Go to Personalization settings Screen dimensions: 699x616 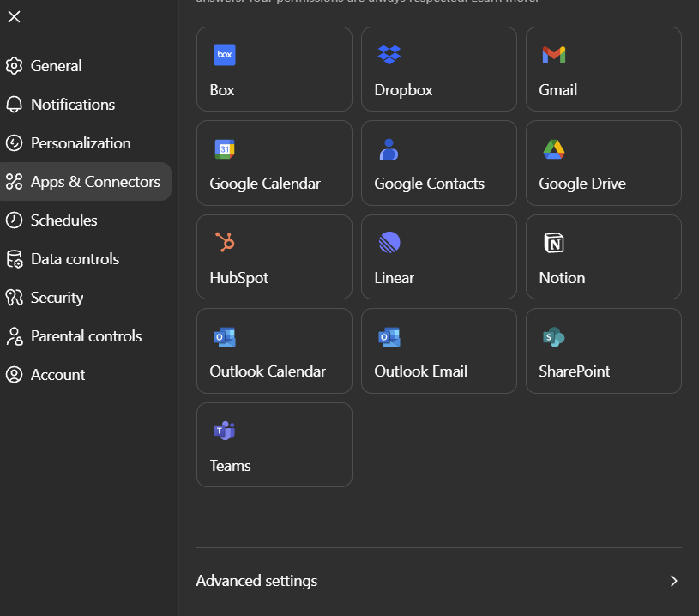point(81,143)
